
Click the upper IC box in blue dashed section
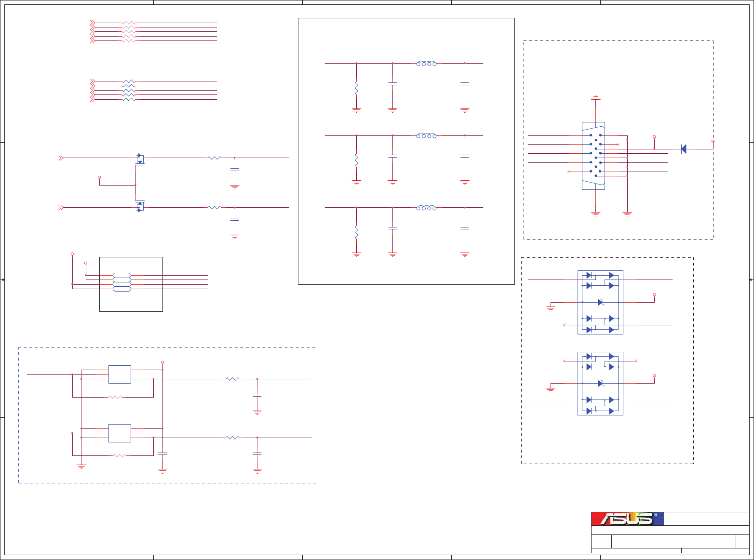click(x=120, y=374)
